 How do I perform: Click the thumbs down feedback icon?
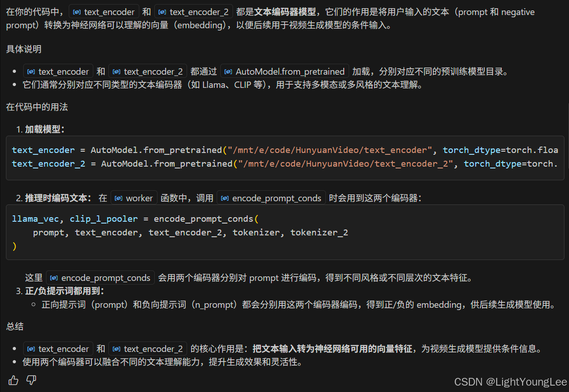coord(31,380)
